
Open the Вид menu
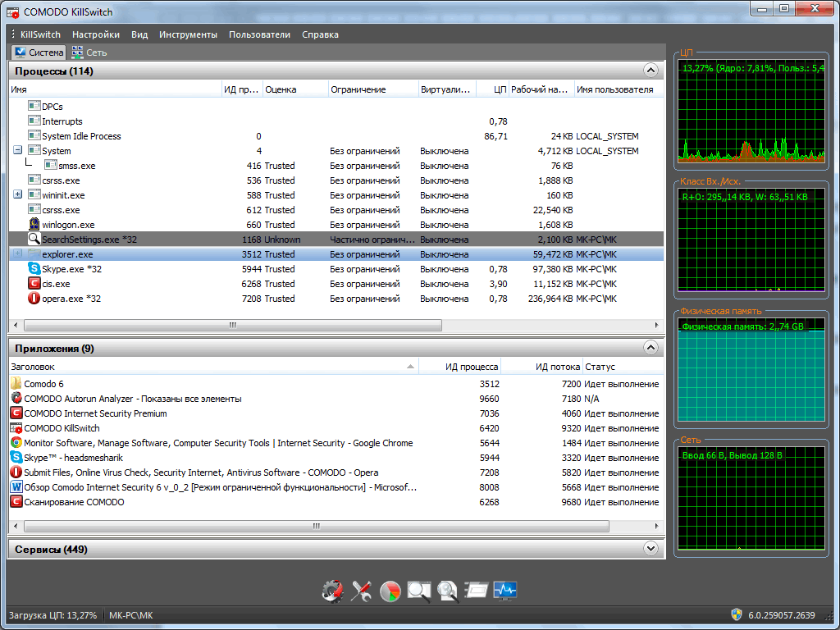click(139, 34)
